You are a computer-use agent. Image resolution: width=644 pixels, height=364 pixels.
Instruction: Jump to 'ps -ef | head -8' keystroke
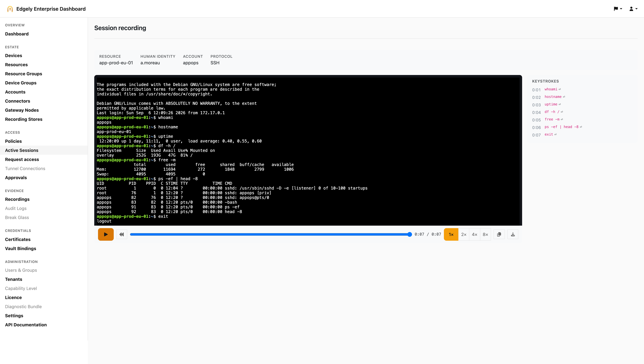click(x=561, y=127)
